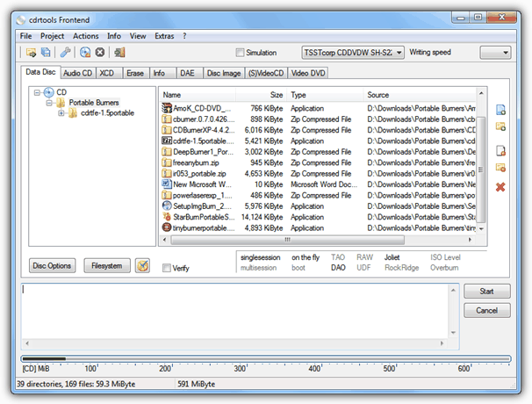
Task: Sort files by Name column header
Action: 198,95
